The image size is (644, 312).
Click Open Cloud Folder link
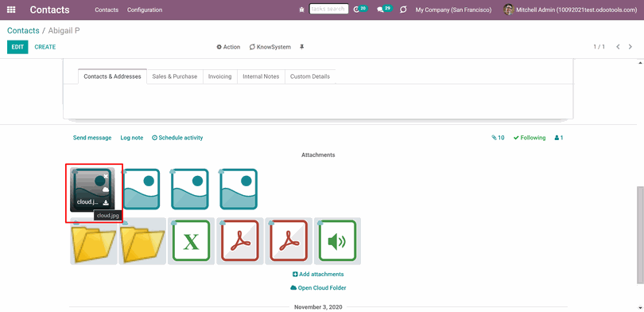click(318, 288)
